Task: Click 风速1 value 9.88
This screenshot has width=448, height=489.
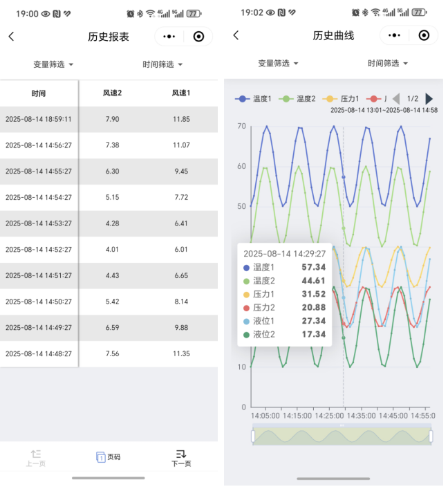Action: pos(181,327)
